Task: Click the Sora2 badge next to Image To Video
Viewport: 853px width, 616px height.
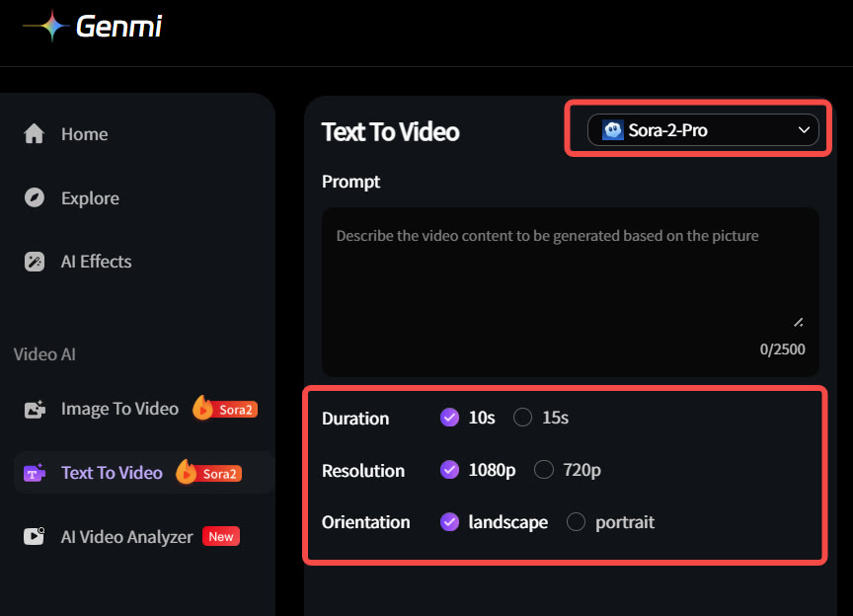Action: coord(224,408)
